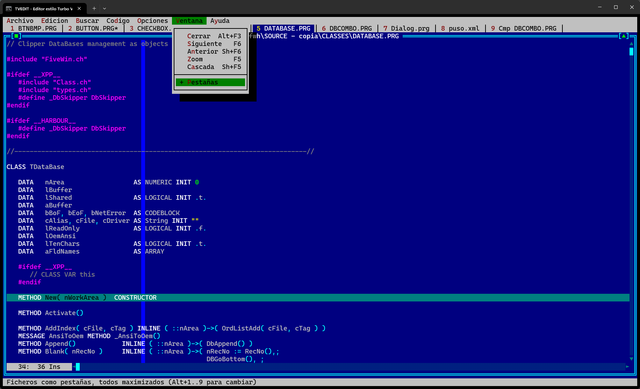Open the Edicion menu
Image resolution: width=640 pixels, height=389 pixels.
click(x=55, y=20)
